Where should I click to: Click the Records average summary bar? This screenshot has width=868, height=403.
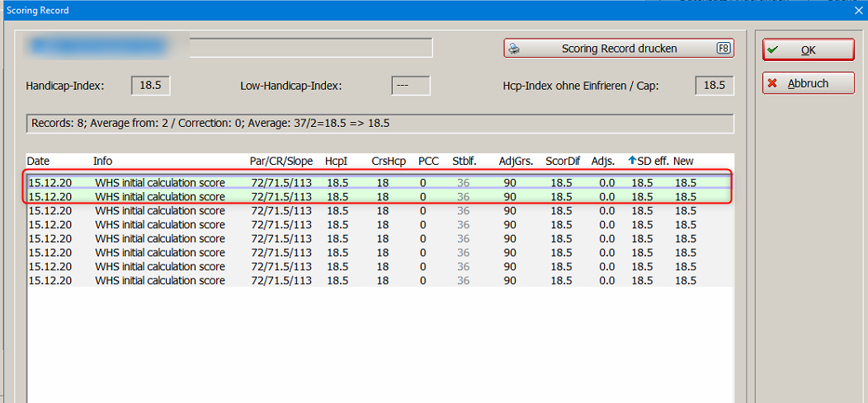(380, 124)
